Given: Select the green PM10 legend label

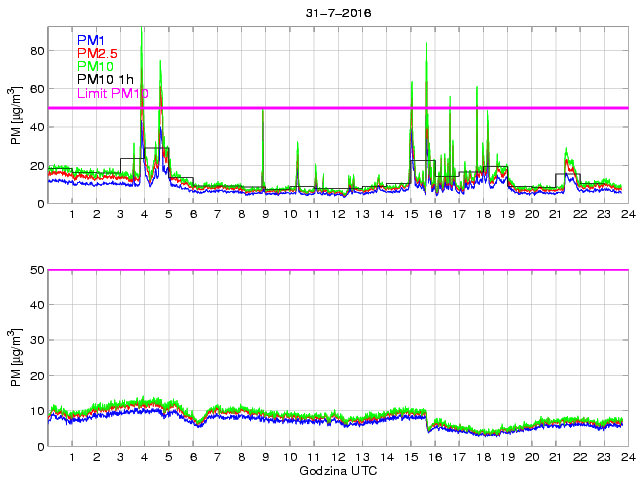Looking at the screenshot, I should point(95,66).
